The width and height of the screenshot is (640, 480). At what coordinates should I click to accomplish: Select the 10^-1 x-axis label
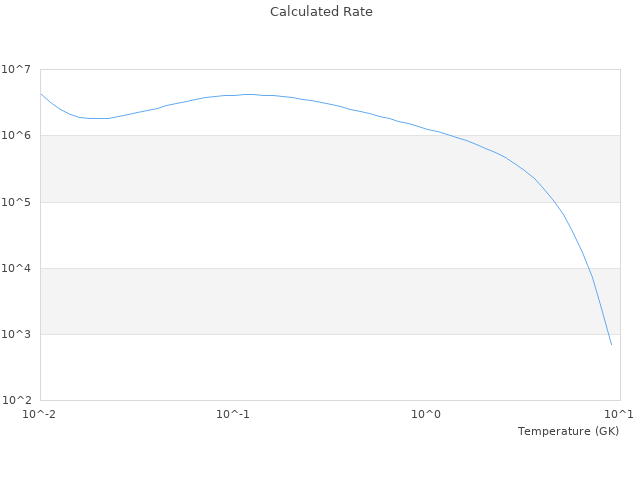point(233,414)
